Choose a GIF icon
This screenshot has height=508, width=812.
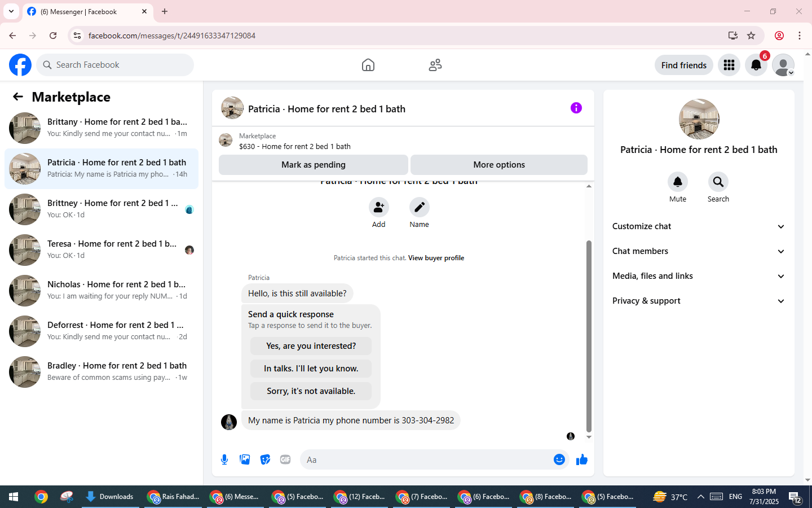[x=285, y=459]
